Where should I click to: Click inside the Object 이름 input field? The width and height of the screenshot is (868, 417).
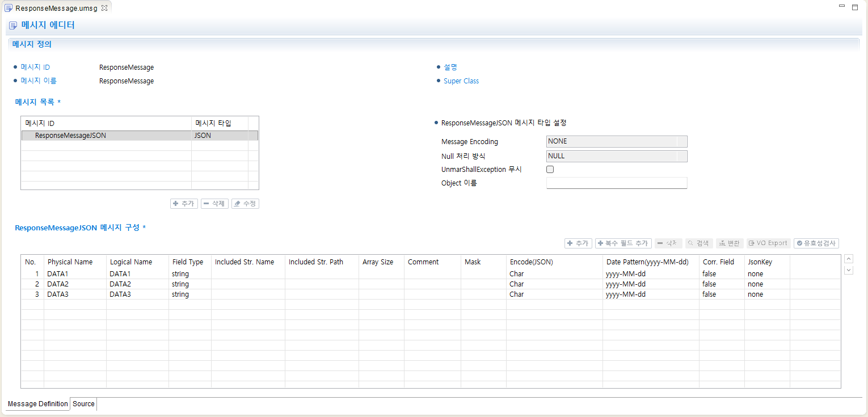pos(616,183)
